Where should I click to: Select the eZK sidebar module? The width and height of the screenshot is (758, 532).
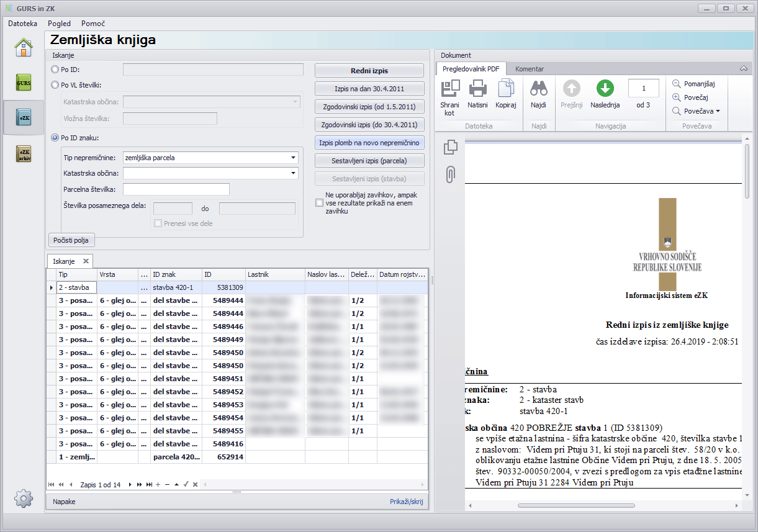24,118
